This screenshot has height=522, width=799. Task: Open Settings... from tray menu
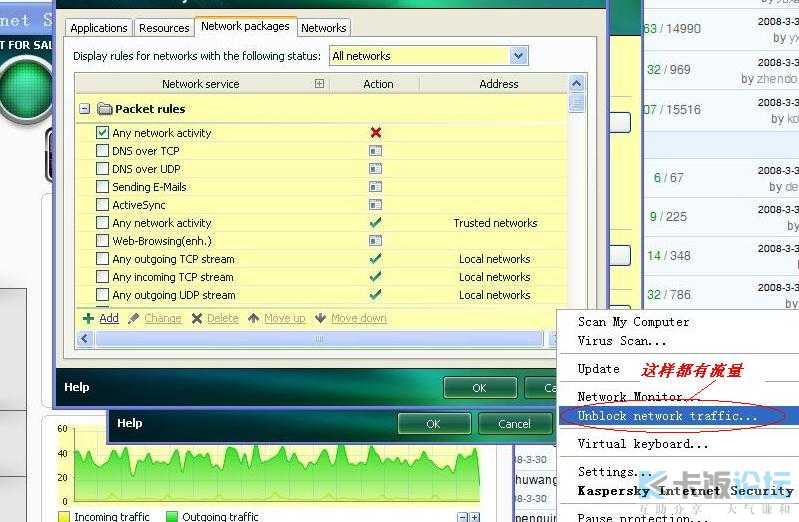(615, 472)
